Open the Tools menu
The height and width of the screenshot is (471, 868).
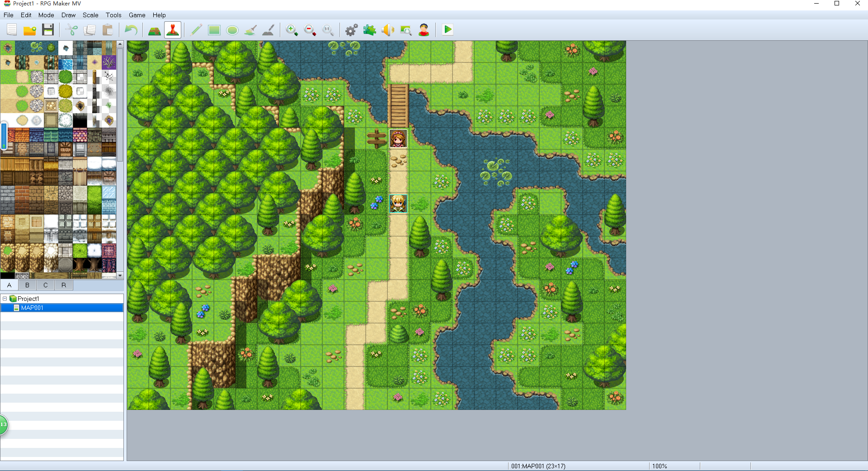click(113, 15)
